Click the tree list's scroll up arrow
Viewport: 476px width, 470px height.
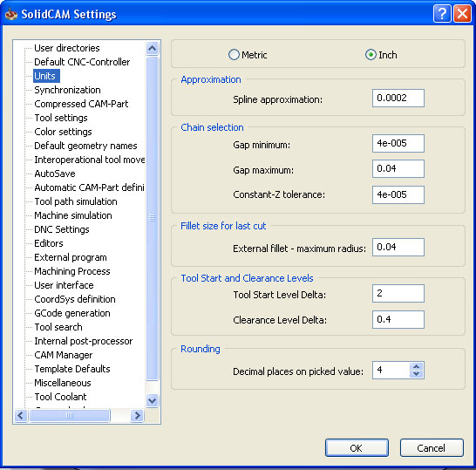[152, 49]
